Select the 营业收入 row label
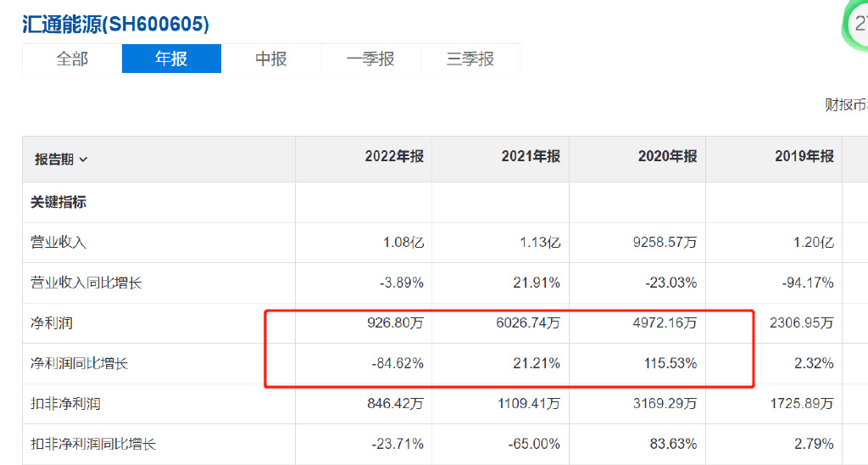 (58, 242)
